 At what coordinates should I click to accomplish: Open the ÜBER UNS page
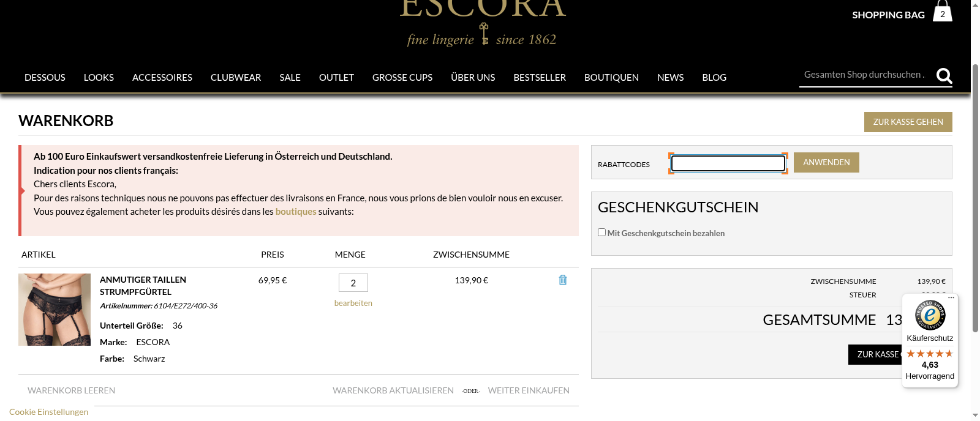click(473, 78)
